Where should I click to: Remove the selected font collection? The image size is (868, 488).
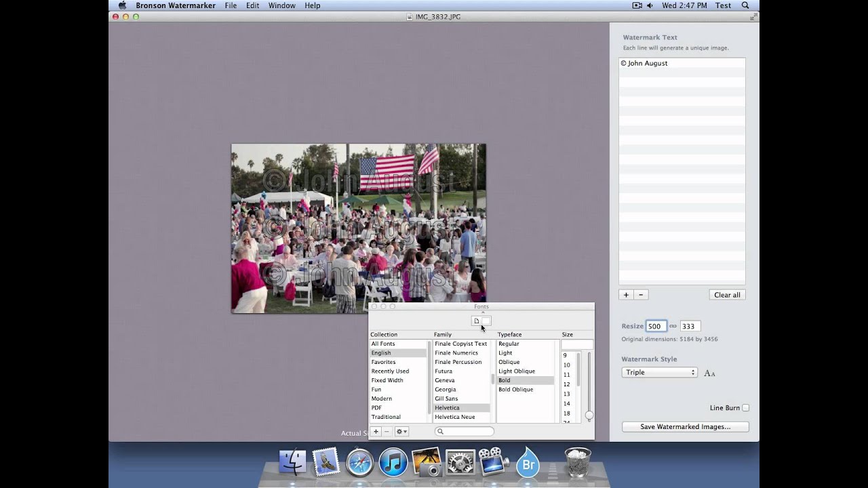[x=387, y=432]
